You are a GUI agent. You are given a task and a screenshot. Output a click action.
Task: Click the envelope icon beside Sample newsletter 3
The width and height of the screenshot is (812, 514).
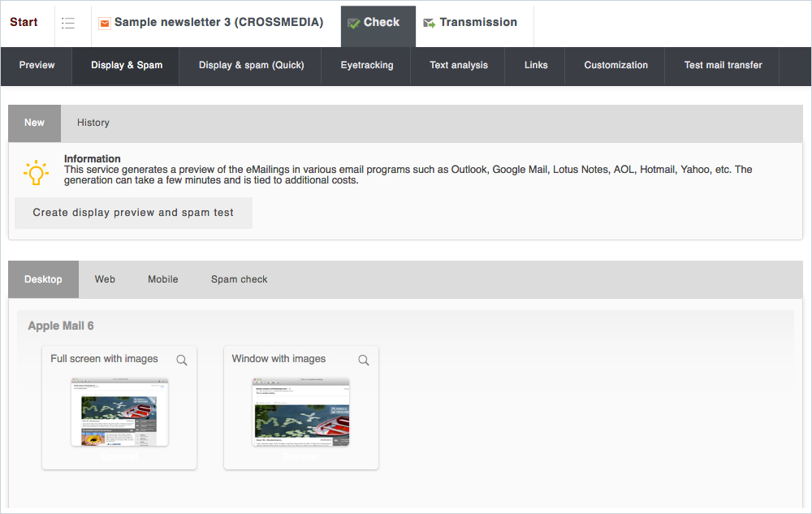(x=104, y=24)
